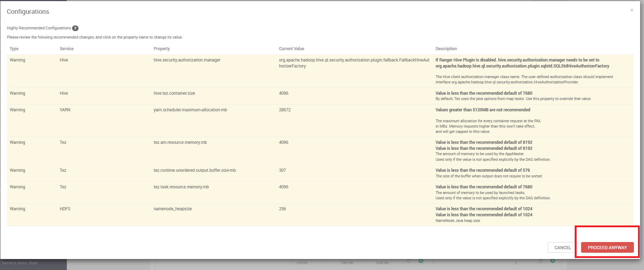Click the CANCEL button
Screen dimensions: 644x270
[x=563, y=247]
